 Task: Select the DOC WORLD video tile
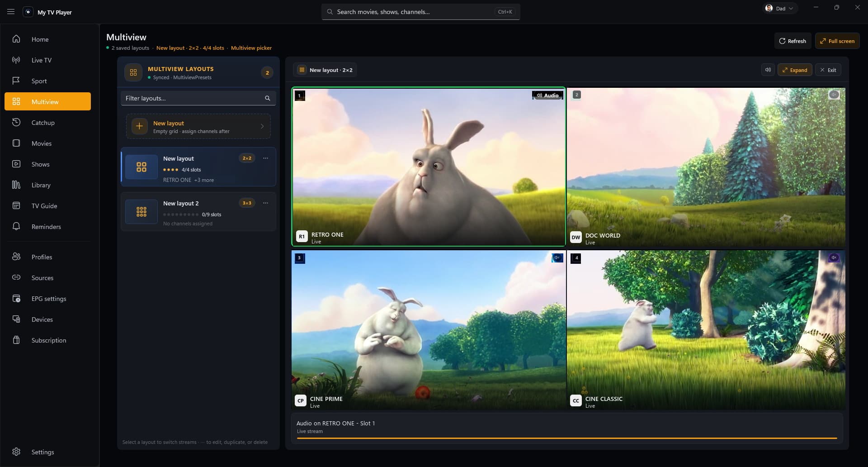[706, 167]
